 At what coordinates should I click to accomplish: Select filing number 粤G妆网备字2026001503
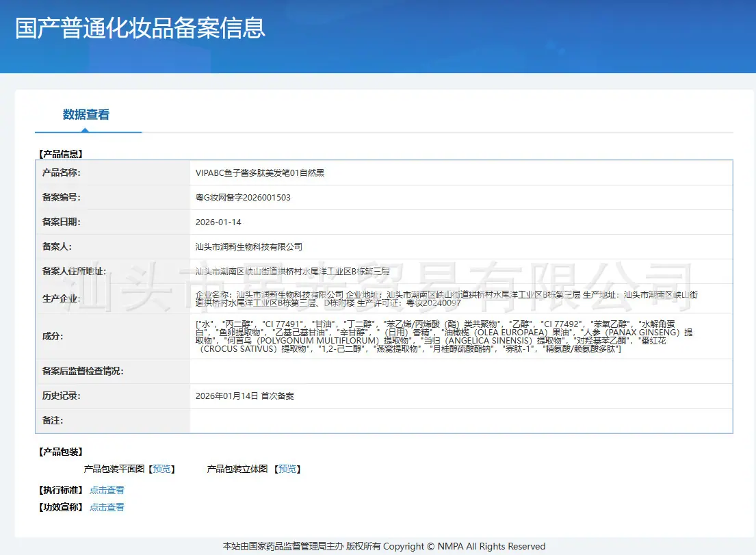click(243, 197)
